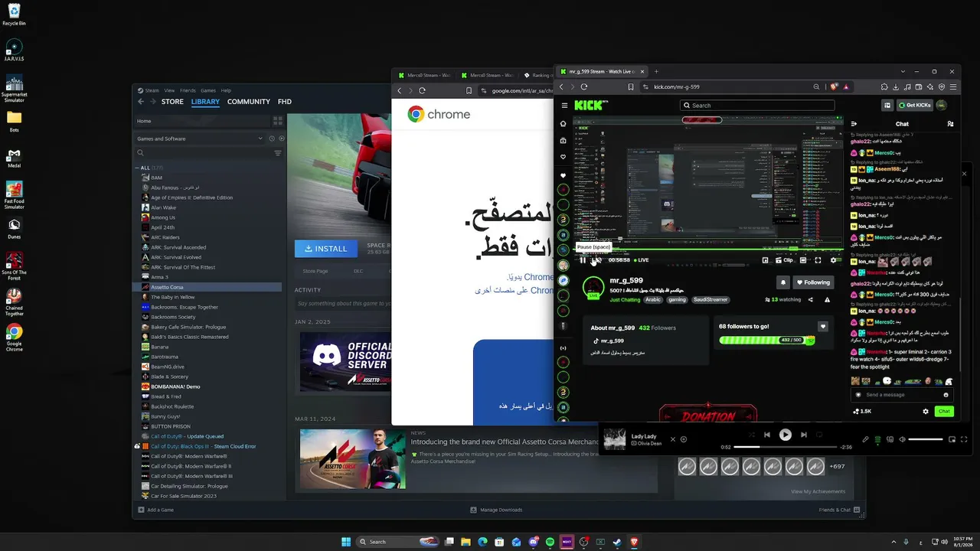Open the music player queue icon

pyautogui.click(x=877, y=439)
